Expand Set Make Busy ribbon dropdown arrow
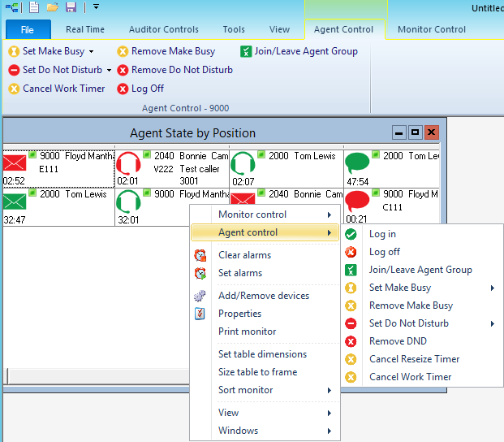Viewport: 504px width, 442px height. click(x=92, y=52)
